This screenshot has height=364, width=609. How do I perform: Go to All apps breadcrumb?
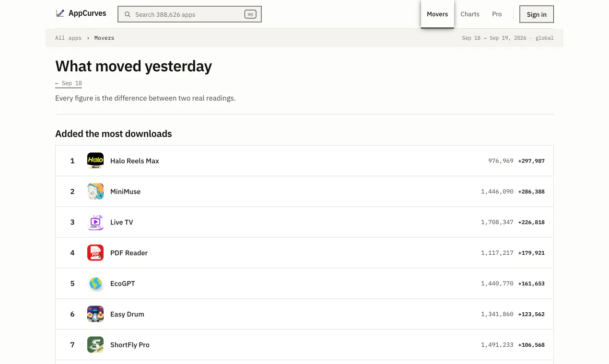(68, 38)
